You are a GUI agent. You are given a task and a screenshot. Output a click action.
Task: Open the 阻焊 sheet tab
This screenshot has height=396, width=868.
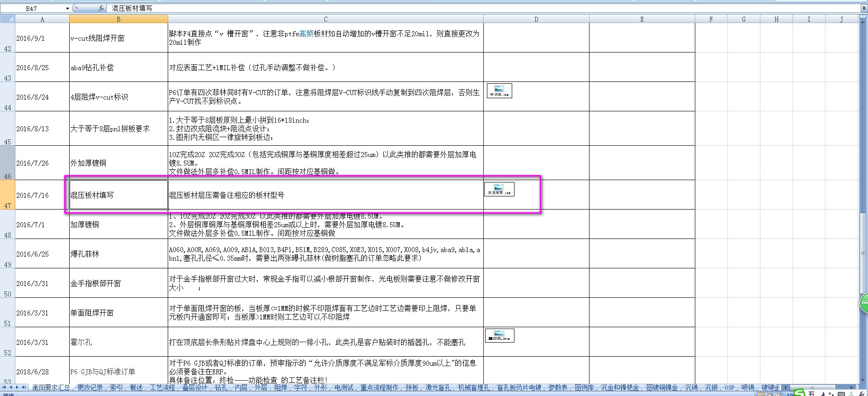tap(281, 387)
